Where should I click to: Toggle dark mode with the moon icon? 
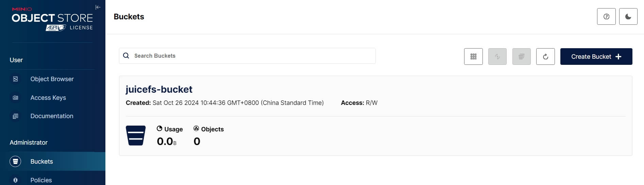(x=628, y=17)
